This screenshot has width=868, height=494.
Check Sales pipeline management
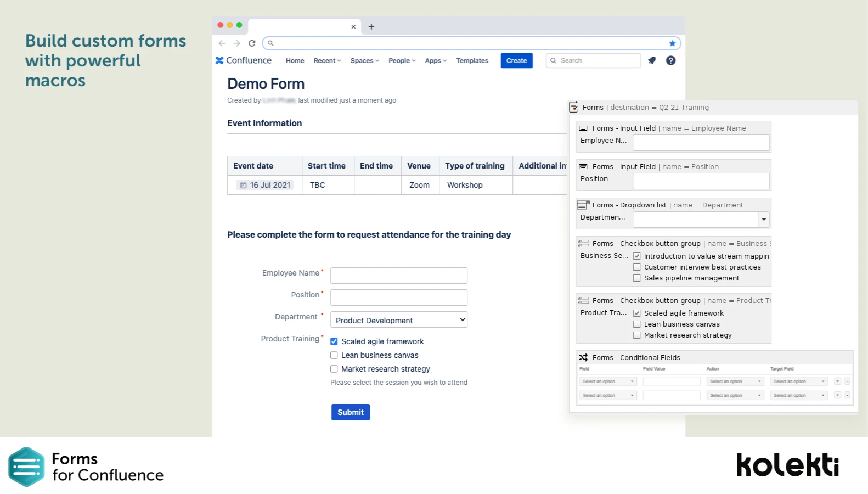(637, 278)
